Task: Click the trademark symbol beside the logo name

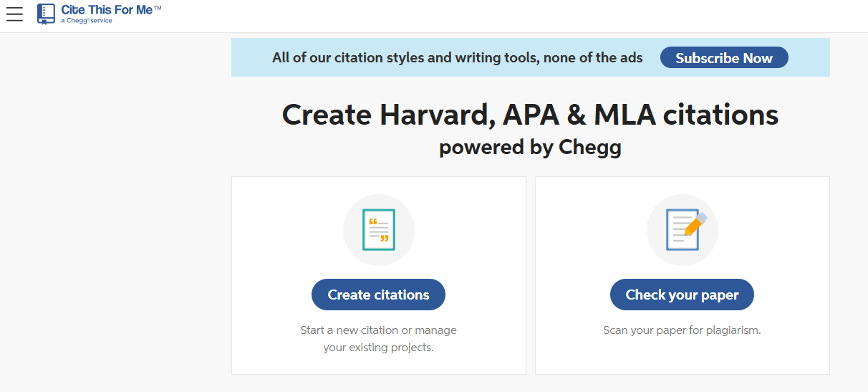Action: pyautogui.click(x=158, y=7)
